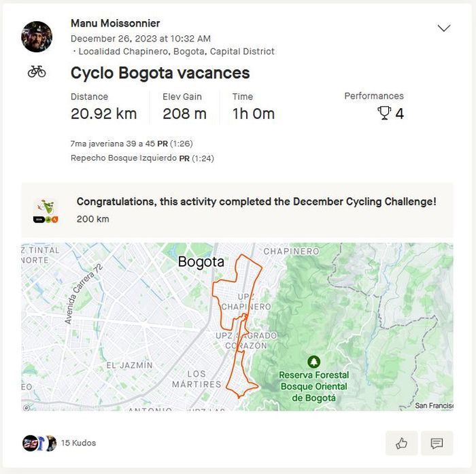Expand the activity options chevron
This screenshot has width=476, height=474.
pyautogui.click(x=444, y=29)
